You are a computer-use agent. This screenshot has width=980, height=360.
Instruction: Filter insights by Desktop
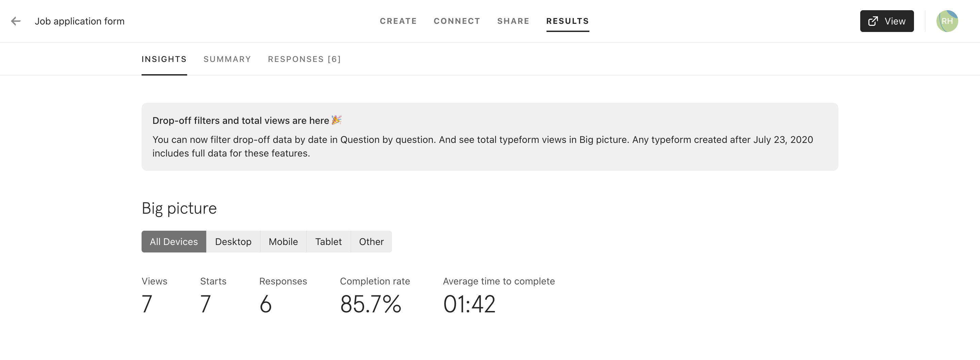[233, 242]
